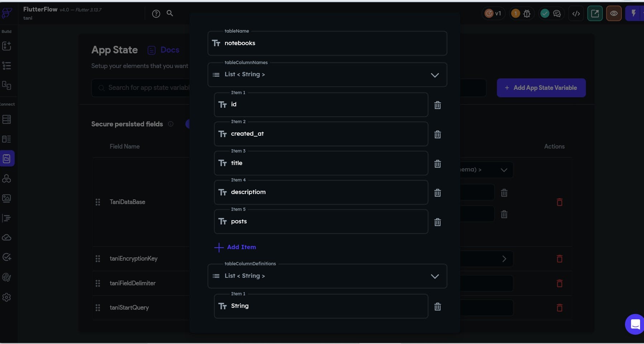Click the help question mark icon
Image resolution: width=644 pixels, height=344 pixels.
(156, 14)
